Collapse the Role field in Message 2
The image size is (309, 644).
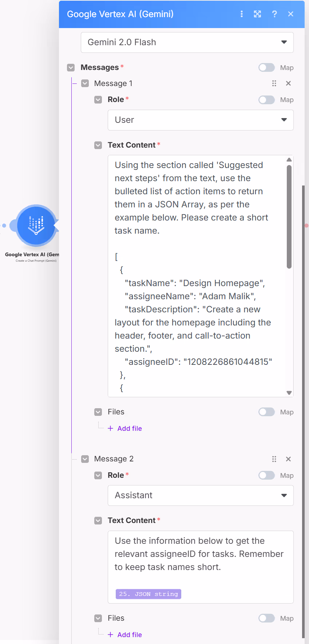click(x=98, y=475)
